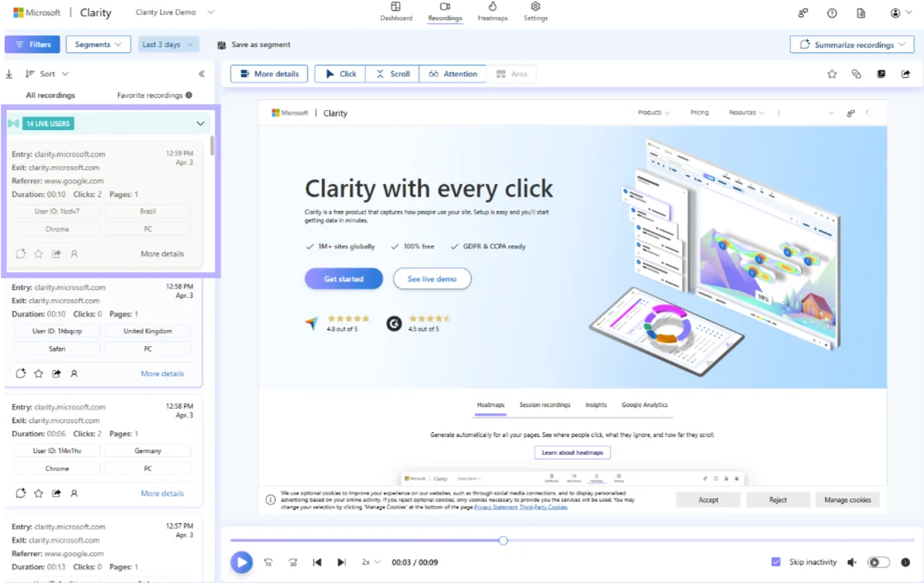Viewport: 924px width, 583px height.
Task: Select the Attention heatmap mode
Action: (x=453, y=74)
